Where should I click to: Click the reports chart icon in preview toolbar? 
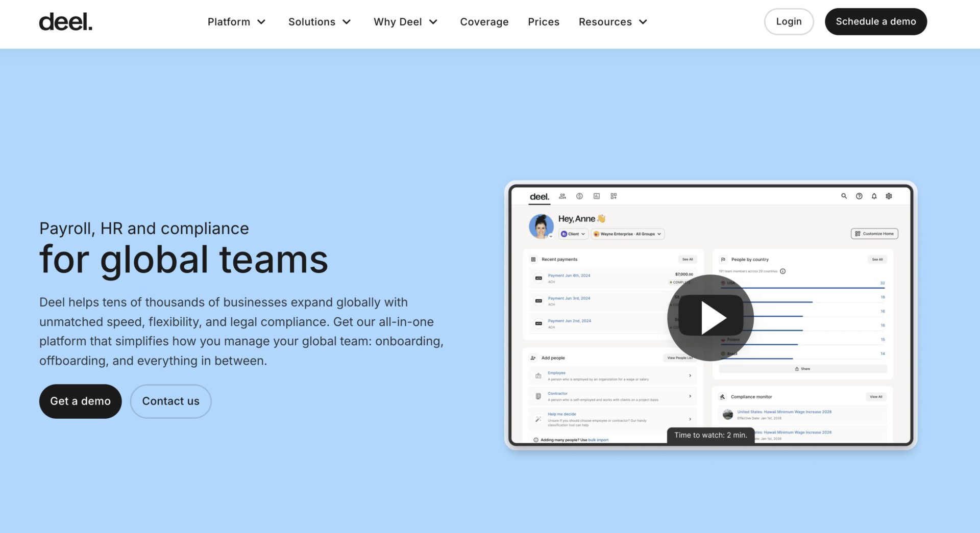[x=596, y=196]
